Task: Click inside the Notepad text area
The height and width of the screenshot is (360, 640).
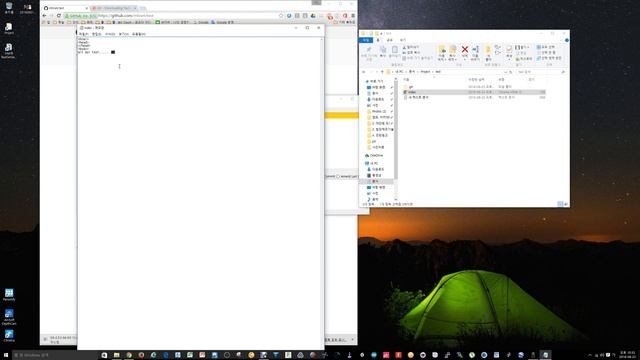Action: 199,192
